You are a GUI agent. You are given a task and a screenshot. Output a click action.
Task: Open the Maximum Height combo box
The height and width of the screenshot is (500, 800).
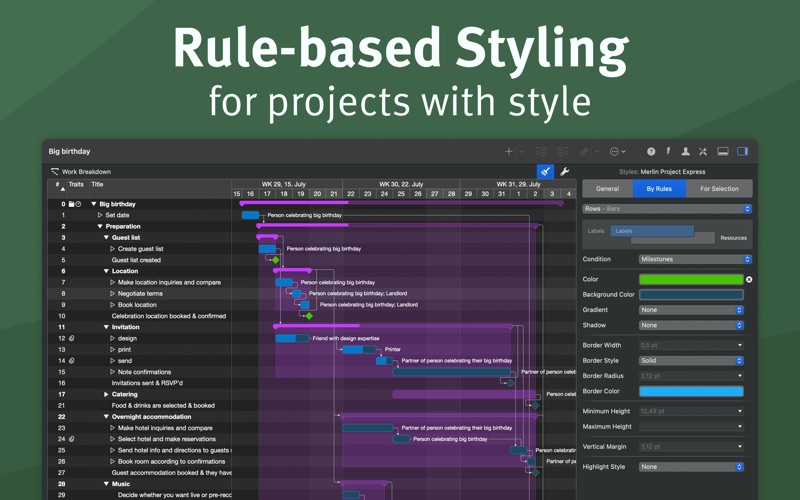[x=691, y=427]
